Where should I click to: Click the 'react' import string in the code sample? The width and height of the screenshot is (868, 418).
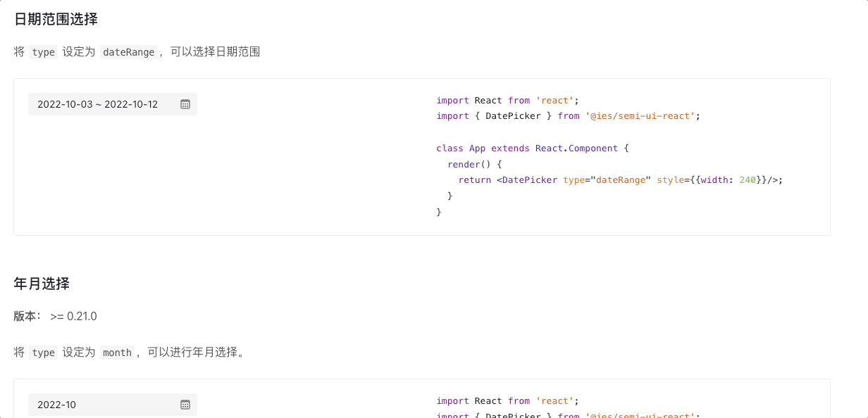click(555, 100)
